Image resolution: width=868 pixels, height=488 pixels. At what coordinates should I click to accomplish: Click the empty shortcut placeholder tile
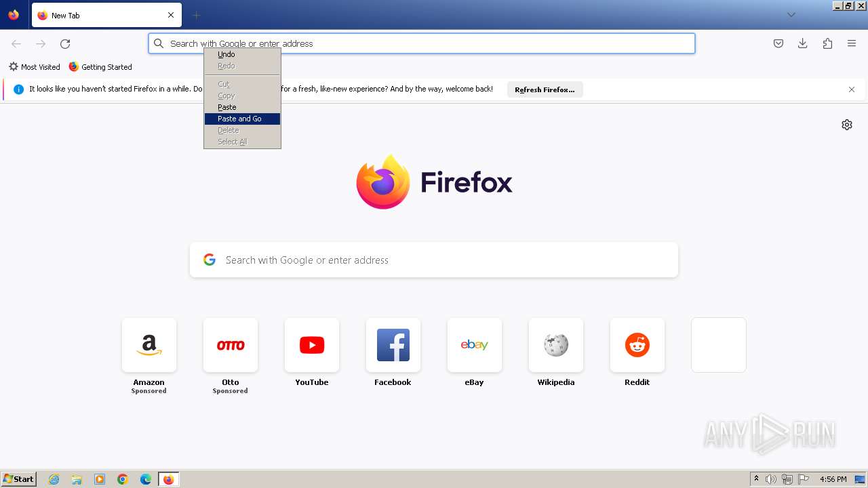coord(719,345)
